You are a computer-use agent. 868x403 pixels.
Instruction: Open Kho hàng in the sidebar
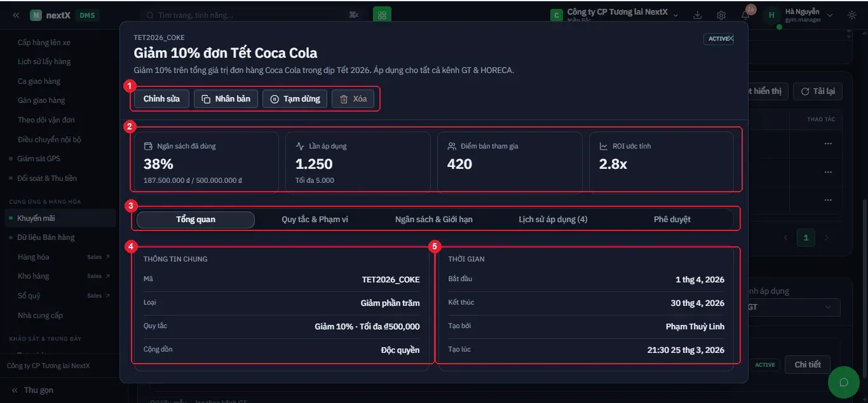point(34,276)
